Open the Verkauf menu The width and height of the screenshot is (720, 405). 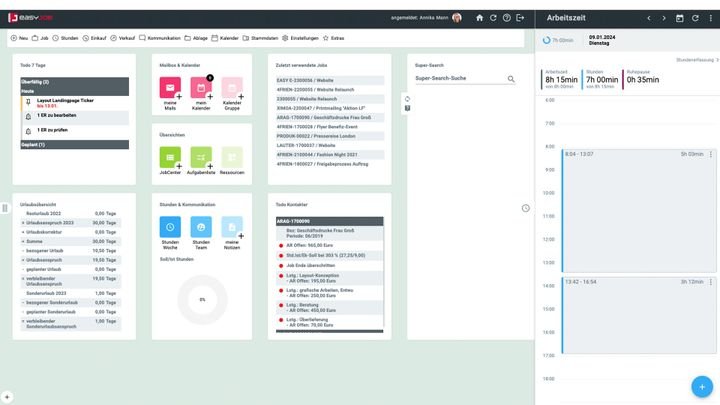[x=123, y=38]
